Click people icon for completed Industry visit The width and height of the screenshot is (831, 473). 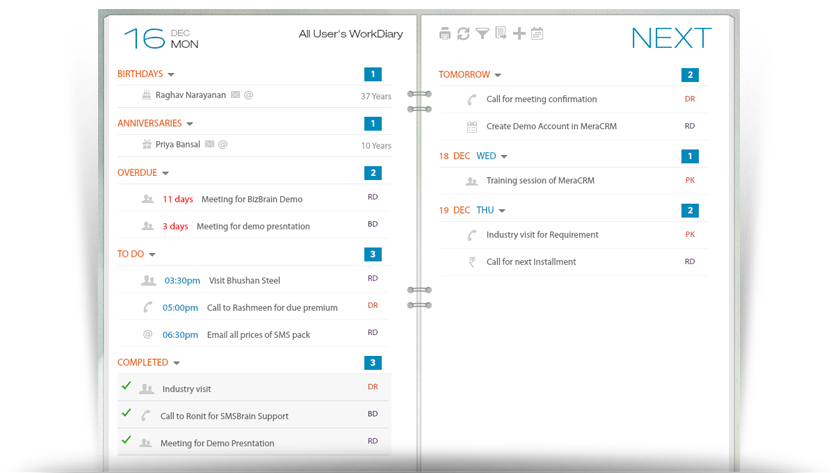click(x=147, y=389)
